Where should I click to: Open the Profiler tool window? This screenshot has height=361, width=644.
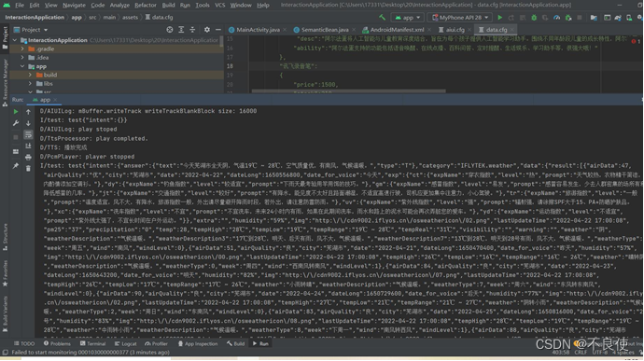156,344
